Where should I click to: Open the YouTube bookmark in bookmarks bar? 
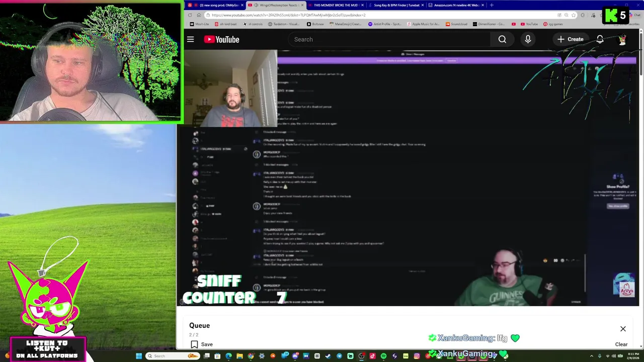530,24
